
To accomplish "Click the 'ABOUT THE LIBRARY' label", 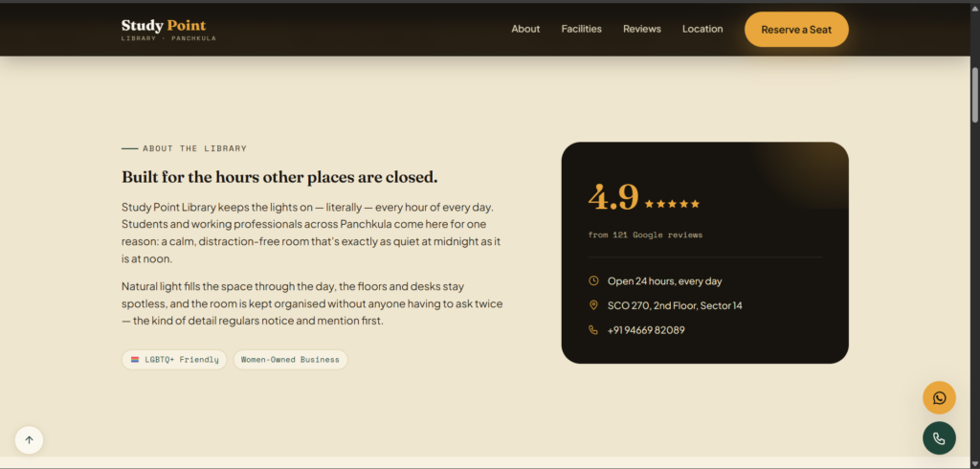I will [194, 148].
